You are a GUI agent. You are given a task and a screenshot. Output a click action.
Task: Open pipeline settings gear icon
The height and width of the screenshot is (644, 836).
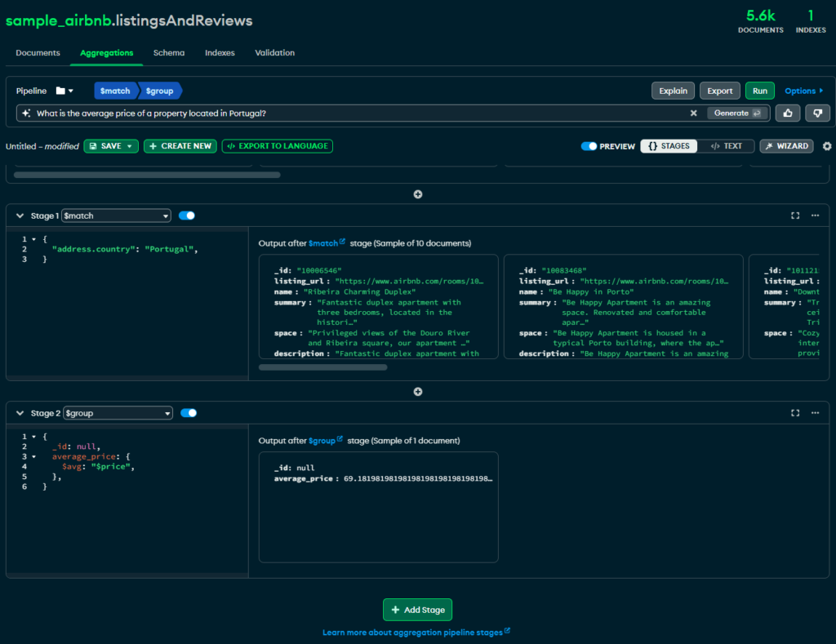(827, 146)
